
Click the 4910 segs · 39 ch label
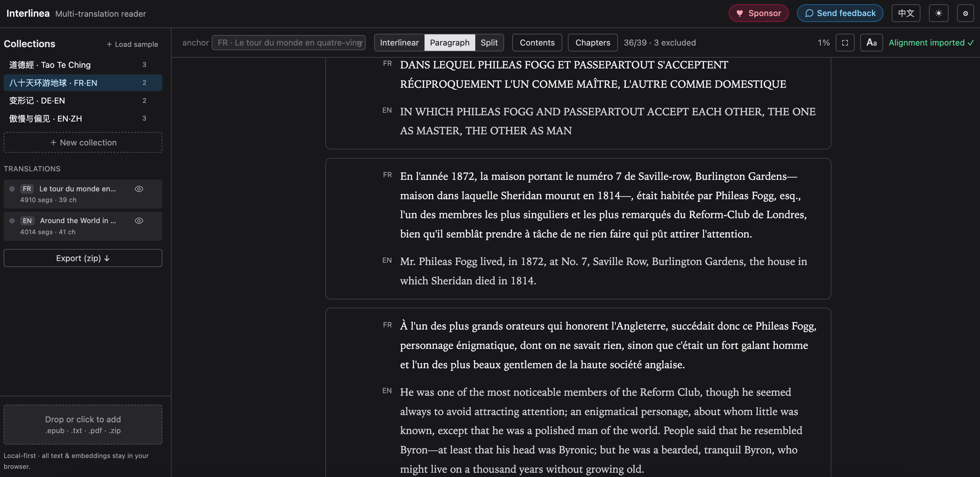pos(48,200)
